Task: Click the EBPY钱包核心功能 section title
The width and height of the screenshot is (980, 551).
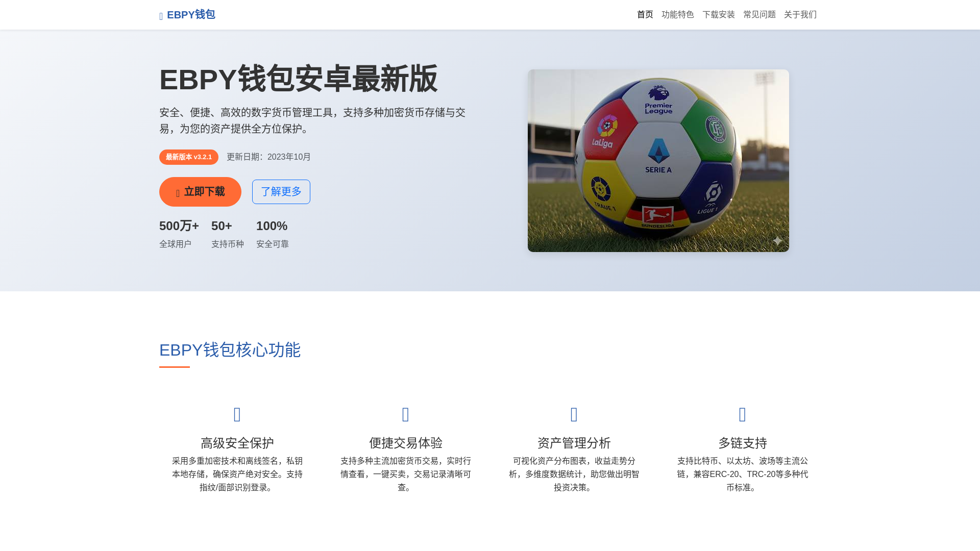Action: [x=230, y=350]
